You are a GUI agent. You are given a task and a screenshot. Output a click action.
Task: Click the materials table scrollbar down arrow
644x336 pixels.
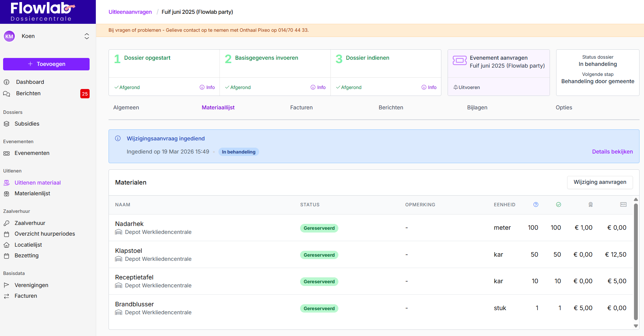click(636, 326)
